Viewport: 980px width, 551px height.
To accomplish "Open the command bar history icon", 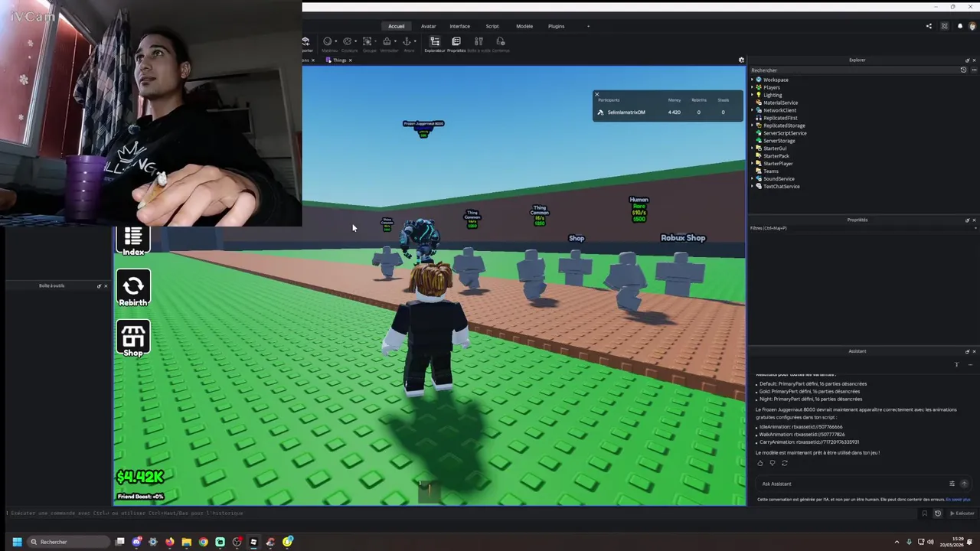I will tap(938, 514).
